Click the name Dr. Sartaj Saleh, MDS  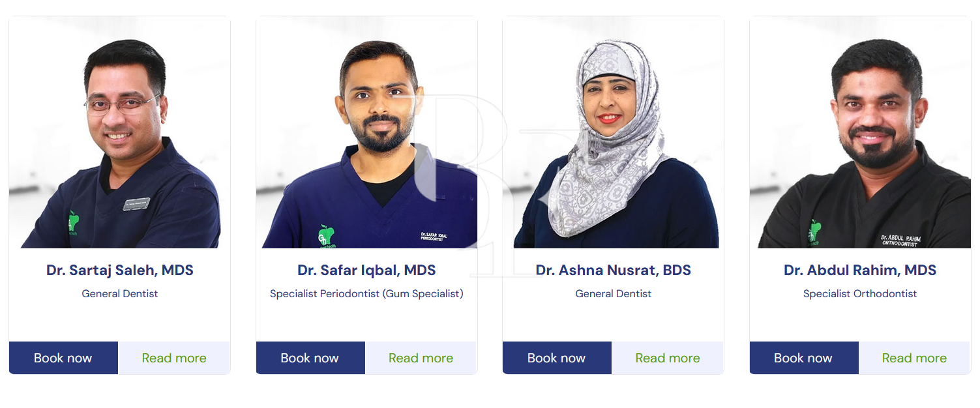(119, 270)
